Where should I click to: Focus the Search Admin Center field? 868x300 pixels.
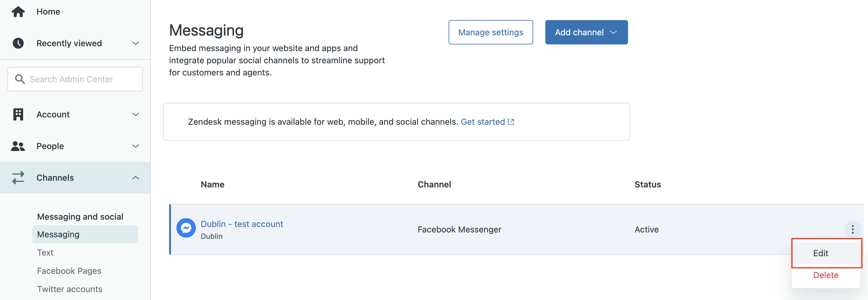75,79
